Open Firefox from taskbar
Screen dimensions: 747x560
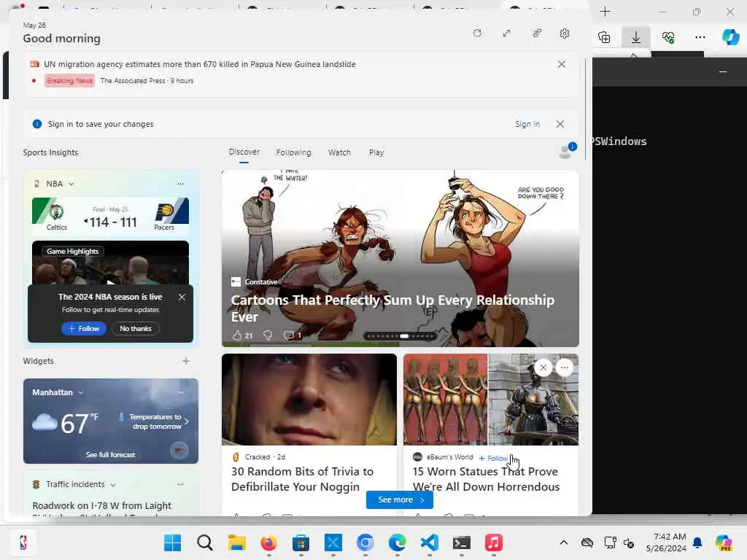(268, 542)
